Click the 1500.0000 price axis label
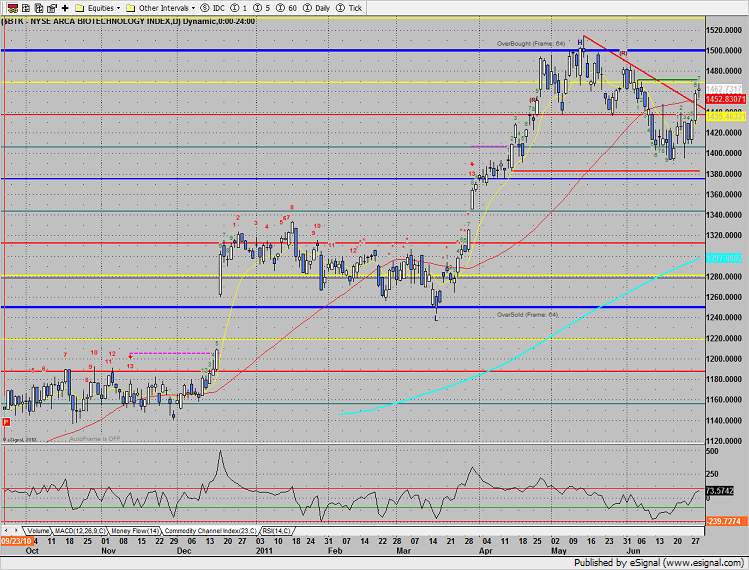 click(724, 51)
